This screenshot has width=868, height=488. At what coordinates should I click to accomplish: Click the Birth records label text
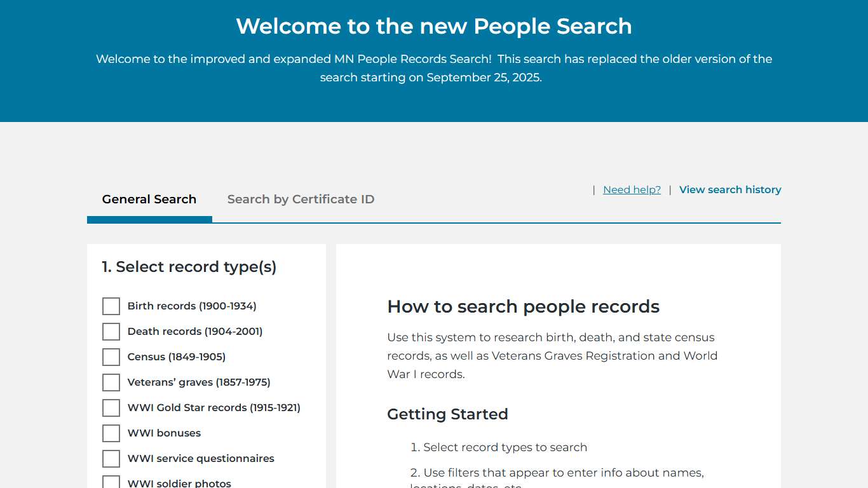(191, 306)
